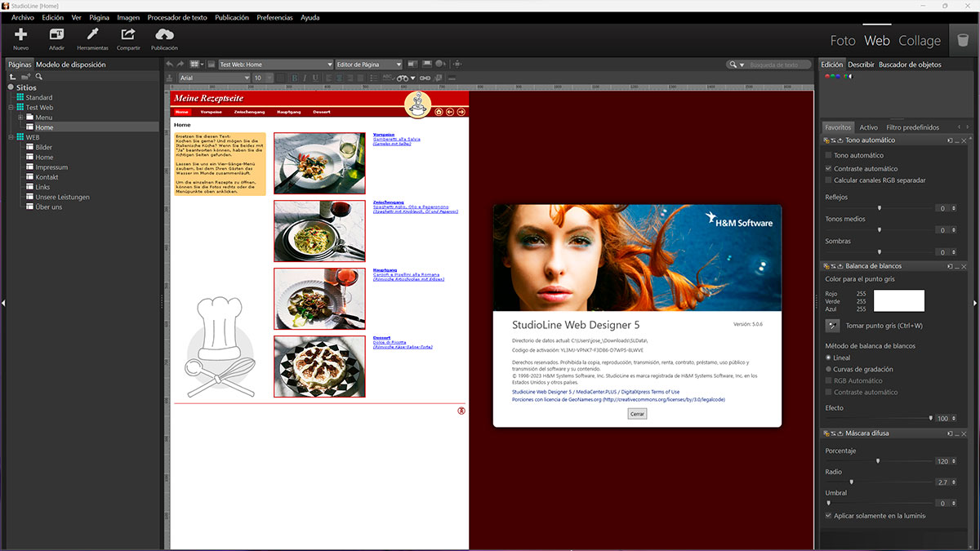Expand the Menu folder node
The height and width of the screenshot is (551, 980).
pyautogui.click(x=20, y=118)
